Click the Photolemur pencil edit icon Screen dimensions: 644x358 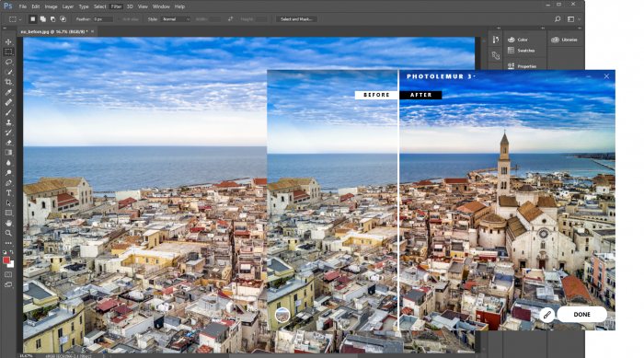pos(546,315)
